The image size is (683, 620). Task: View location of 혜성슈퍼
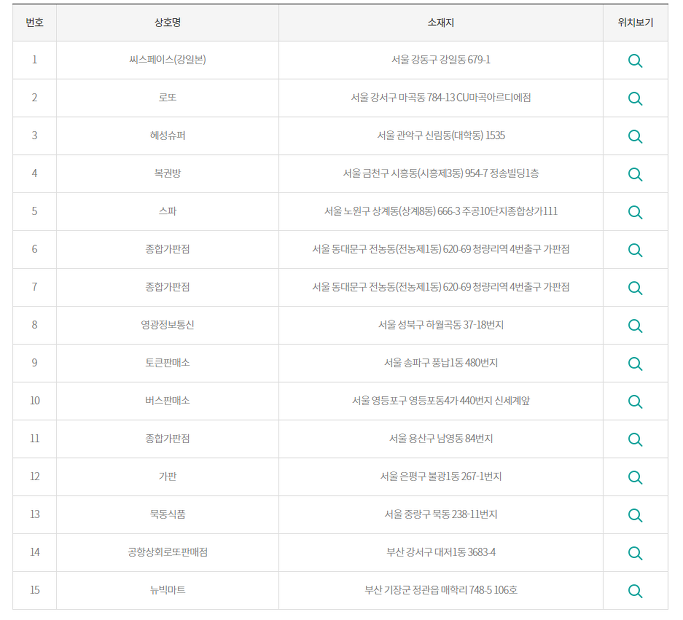(635, 136)
